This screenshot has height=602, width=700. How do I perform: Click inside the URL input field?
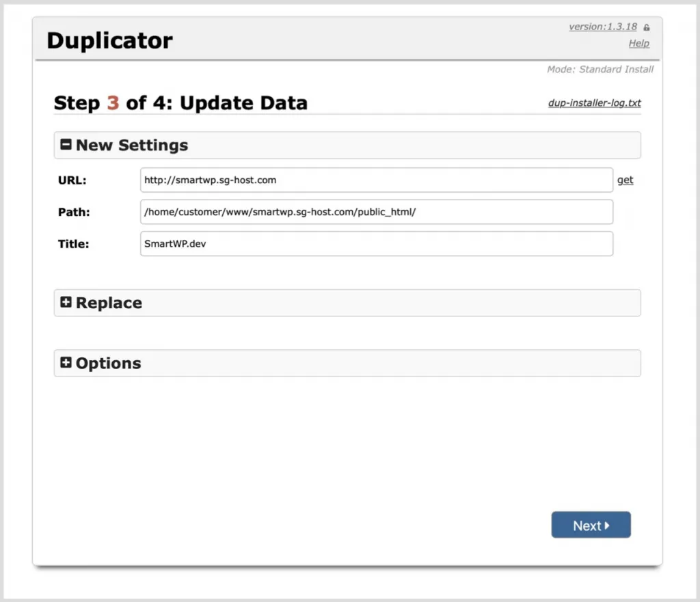pyautogui.click(x=376, y=180)
